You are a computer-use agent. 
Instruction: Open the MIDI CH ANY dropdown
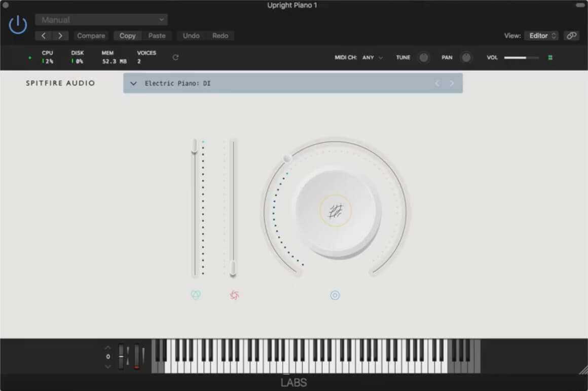(x=373, y=58)
